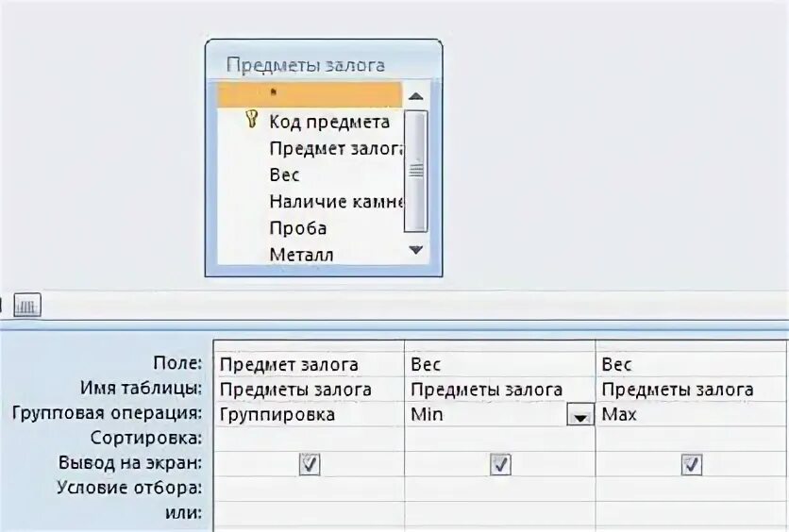Click the primary key icon beside Код предмета
789x532 pixels.
(x=252, y=120)
